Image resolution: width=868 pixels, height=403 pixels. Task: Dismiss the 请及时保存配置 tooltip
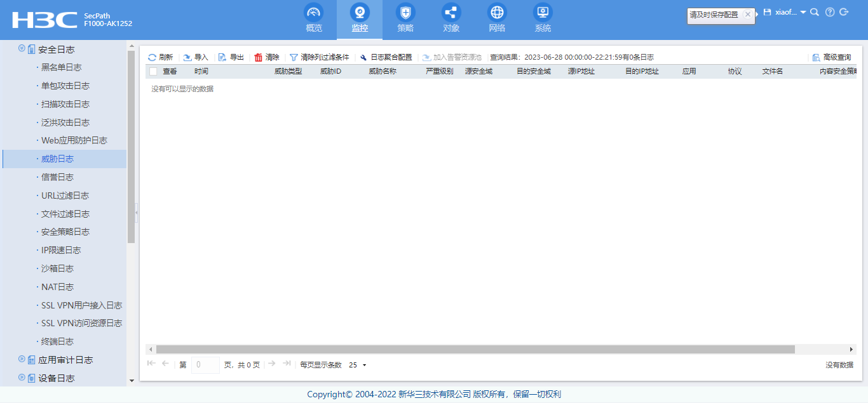pos(748,14)
